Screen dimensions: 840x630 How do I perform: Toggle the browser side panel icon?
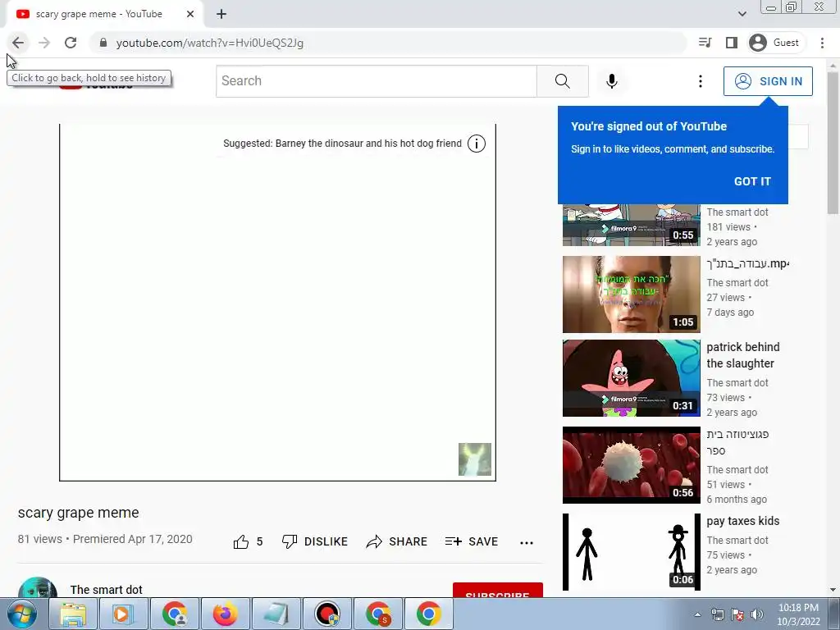click(x=731, y=43)
